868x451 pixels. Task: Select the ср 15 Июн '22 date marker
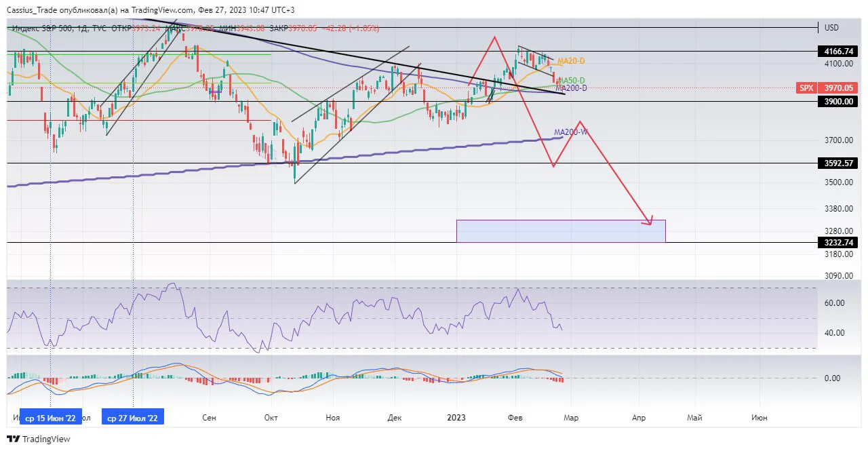point(51,418)
